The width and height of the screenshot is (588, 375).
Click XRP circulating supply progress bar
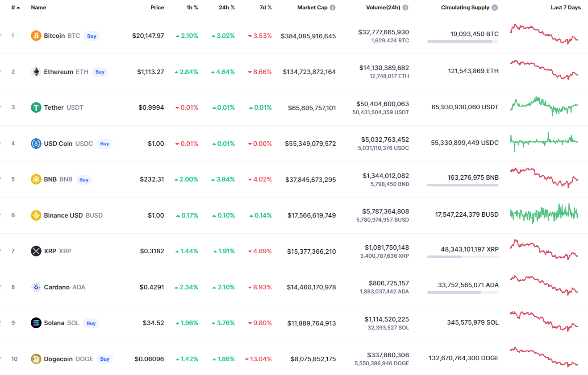(463, 257)
